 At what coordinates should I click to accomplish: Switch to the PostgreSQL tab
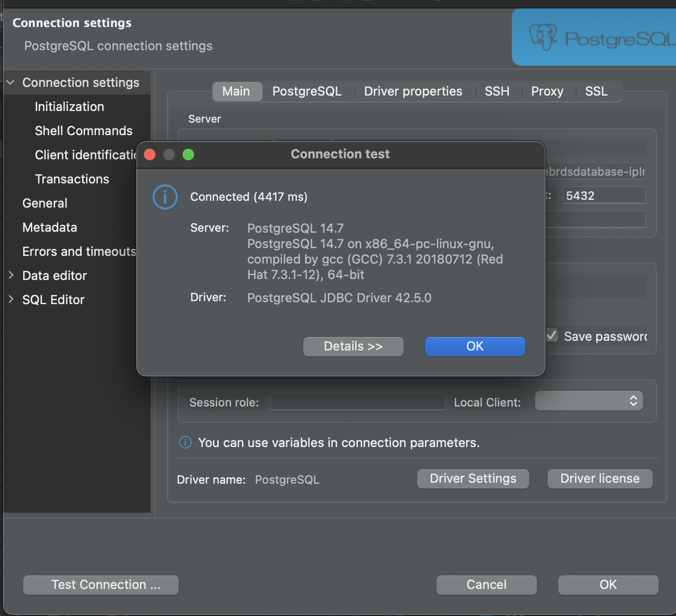coord(307,91)
